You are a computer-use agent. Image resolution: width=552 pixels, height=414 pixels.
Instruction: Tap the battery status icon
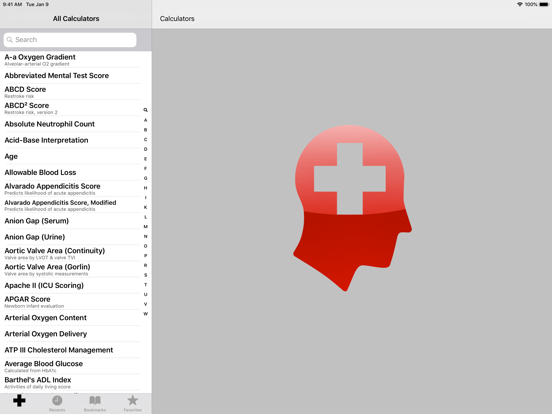pos(544,4)
